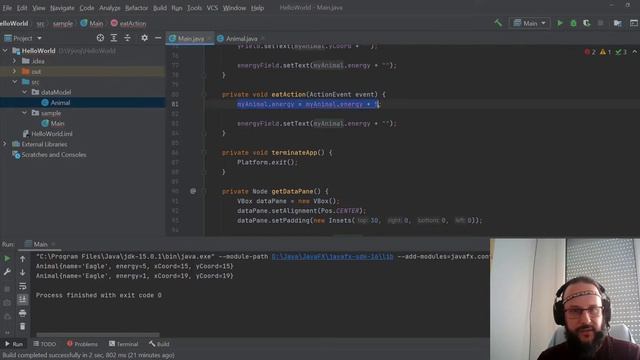Click the sample breadcrumb in navigation bar
The height and width of the screenshot is (360, 640).
[x=62, y=24]
